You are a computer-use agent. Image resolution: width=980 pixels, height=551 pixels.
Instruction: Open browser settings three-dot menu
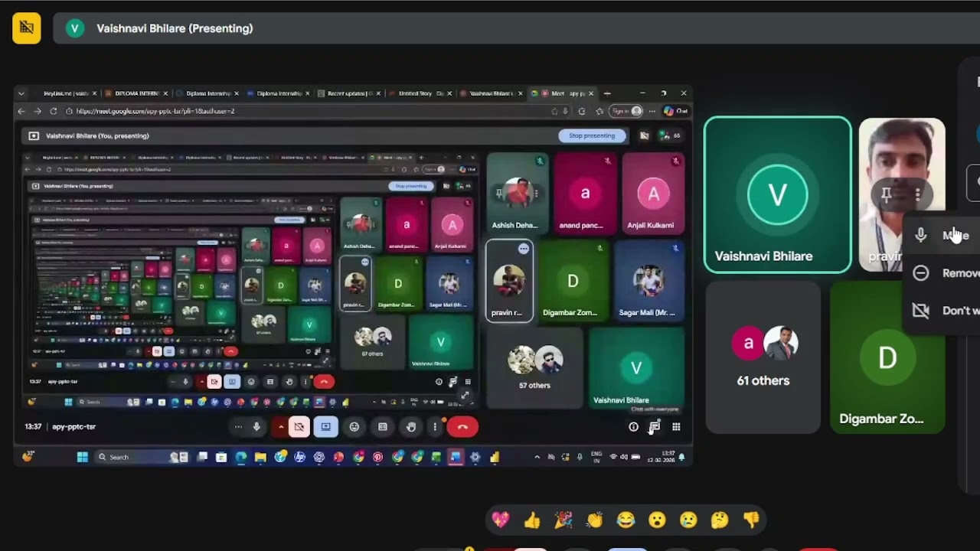(x=652, y=111)
